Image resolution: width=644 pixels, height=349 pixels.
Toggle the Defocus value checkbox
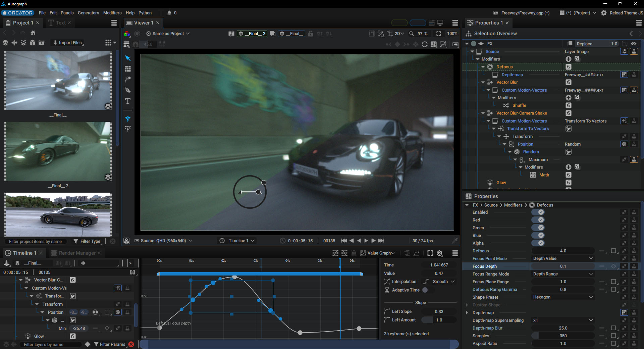613,251
